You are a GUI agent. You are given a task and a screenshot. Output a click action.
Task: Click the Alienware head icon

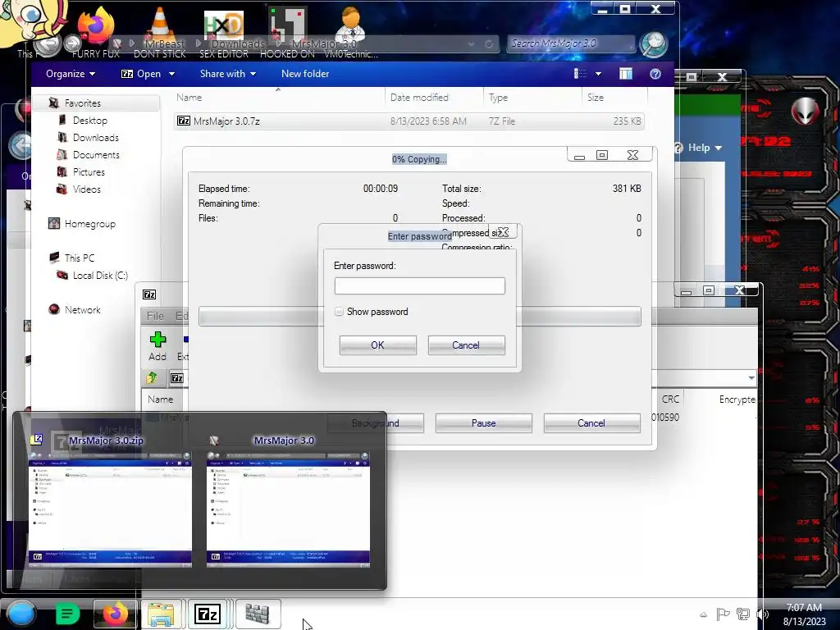pyautogui.click(x=806, y=112)
